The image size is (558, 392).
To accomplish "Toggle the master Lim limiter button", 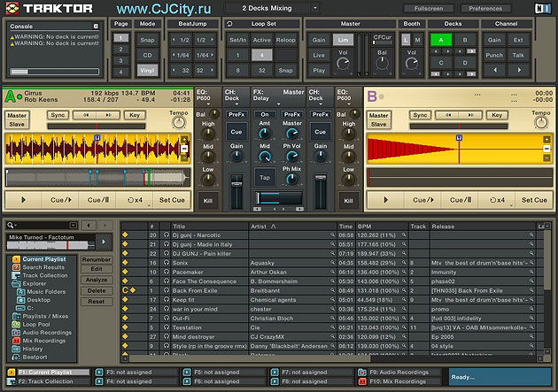I will pyautogui.click(x=343, y=40).
